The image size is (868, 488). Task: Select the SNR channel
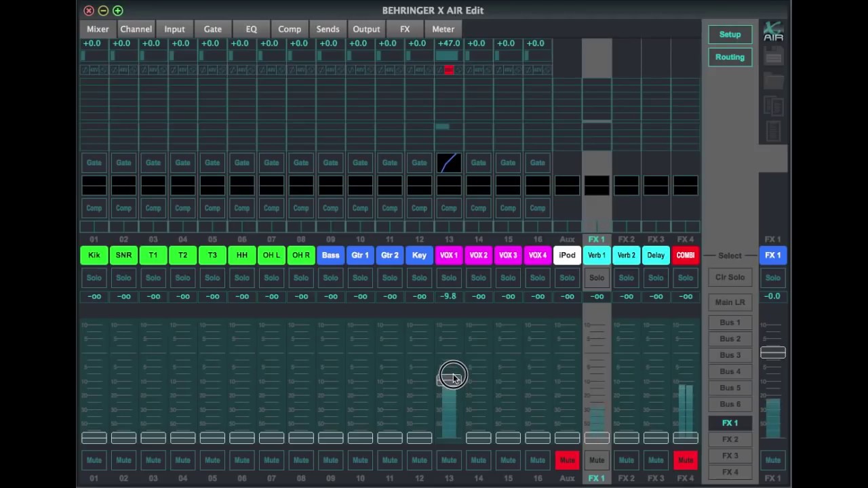click(123, 256)
